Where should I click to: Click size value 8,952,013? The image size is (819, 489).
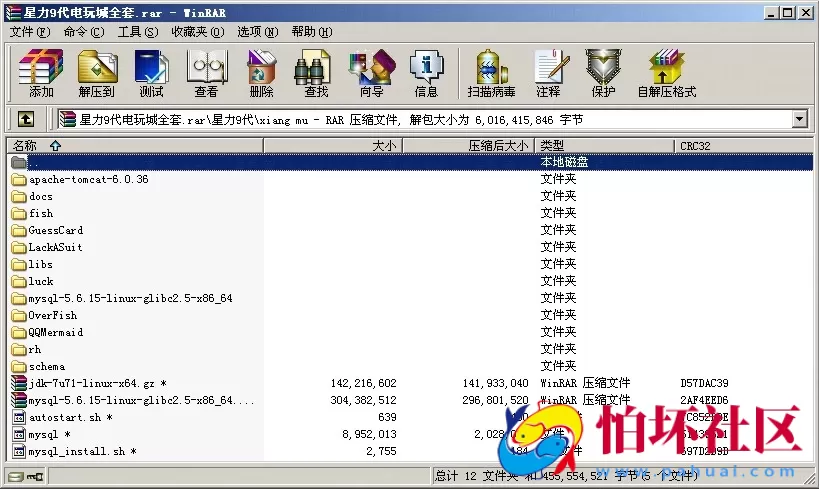click(x=369, y=434)
